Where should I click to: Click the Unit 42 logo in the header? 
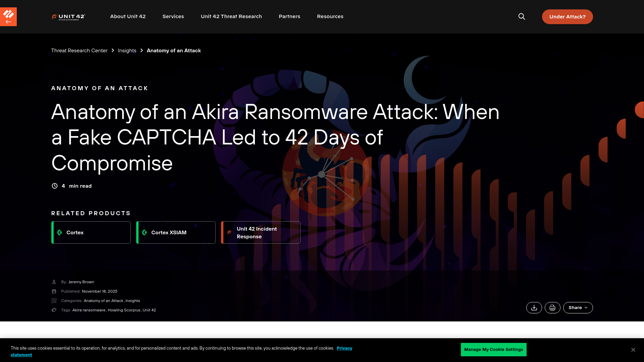[x=68, y=16]
